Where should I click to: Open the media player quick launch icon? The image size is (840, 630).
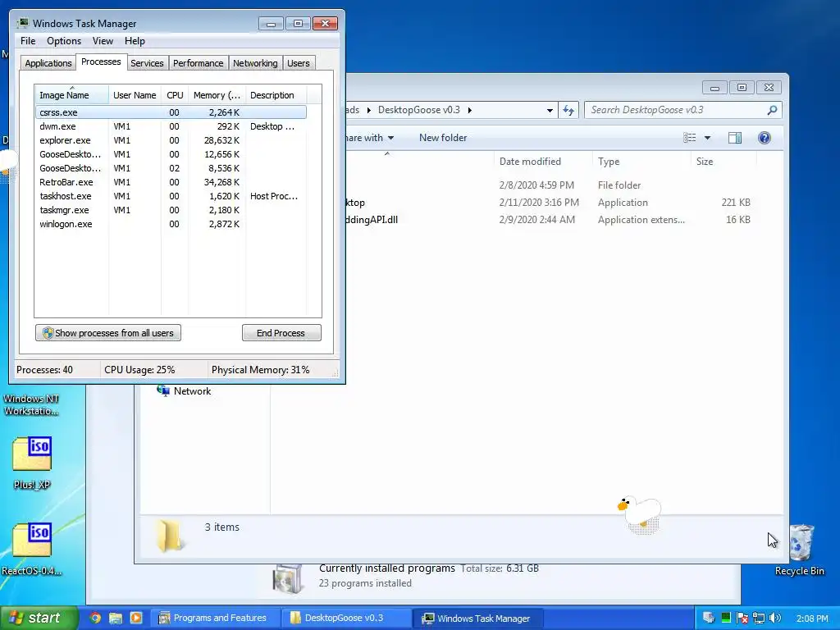[136, 618]
